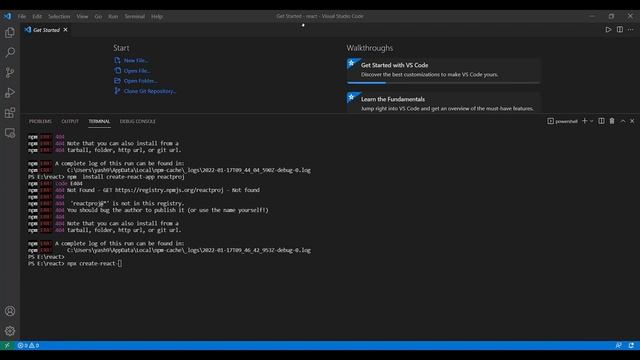Open launch profile dropdown next to plus
The width and height of the screenshot is (640, 360).
click(591, 121)
